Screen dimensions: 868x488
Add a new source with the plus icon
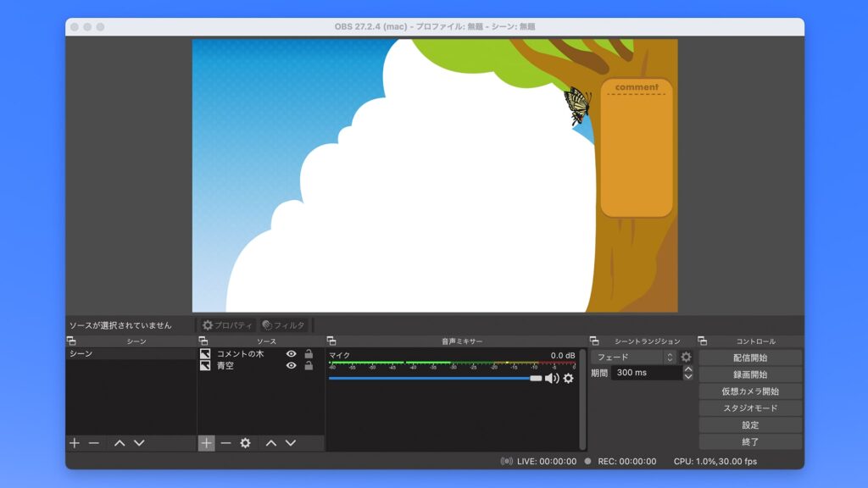[x=207, y=443]
